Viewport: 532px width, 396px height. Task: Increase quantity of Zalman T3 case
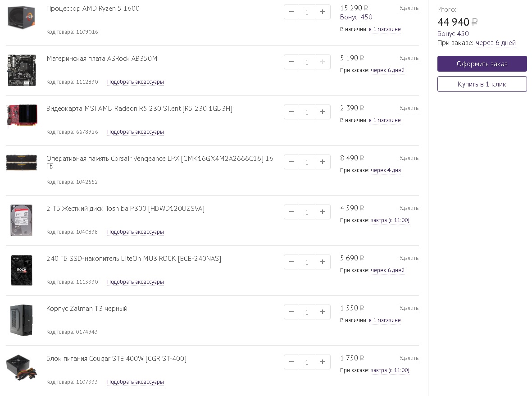coord(323,312)
